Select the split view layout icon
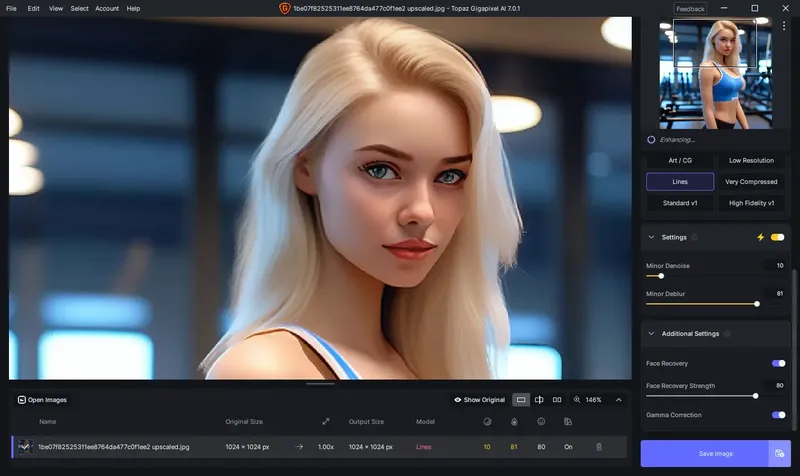 [539, 400]
